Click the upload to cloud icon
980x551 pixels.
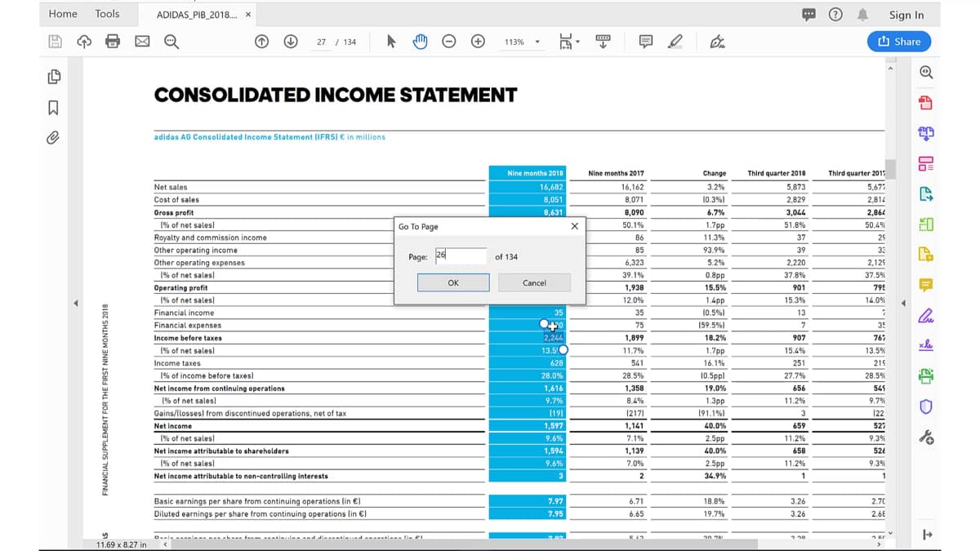(x=83, y=42)
